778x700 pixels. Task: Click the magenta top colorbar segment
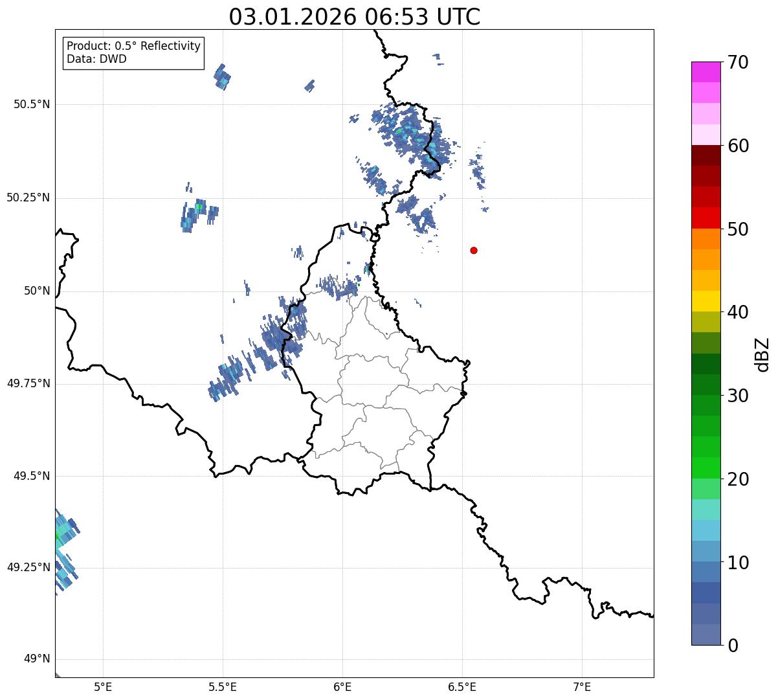pos(706,72)
